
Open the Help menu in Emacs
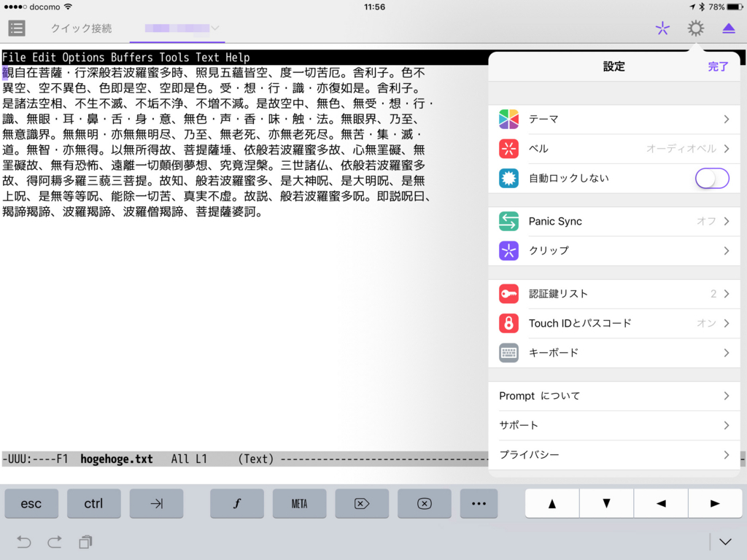tap(238, 58)
